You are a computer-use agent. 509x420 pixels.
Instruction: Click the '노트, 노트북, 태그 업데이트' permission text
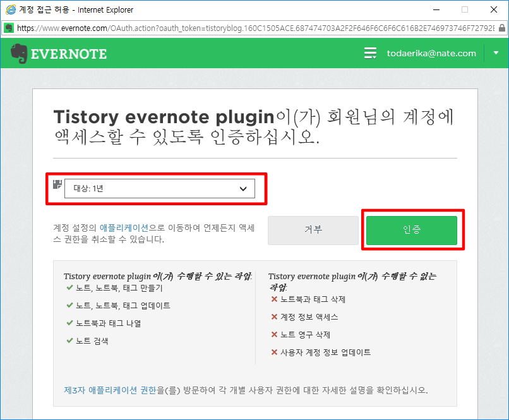coord(123,306)
